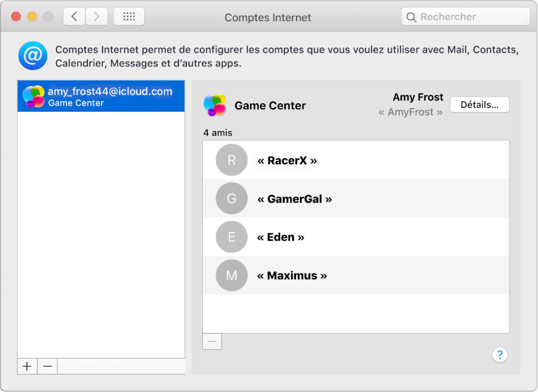Click the minus button below the friends list
This screenshot has height=392, width=538.
[x=212, y=341]
